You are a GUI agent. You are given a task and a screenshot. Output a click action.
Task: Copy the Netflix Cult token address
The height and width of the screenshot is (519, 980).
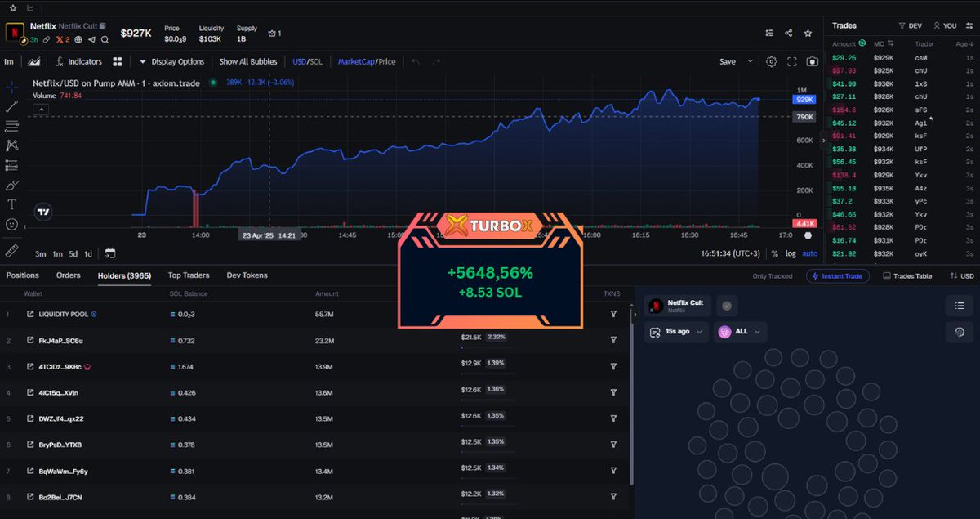click(x=103, y=26)
